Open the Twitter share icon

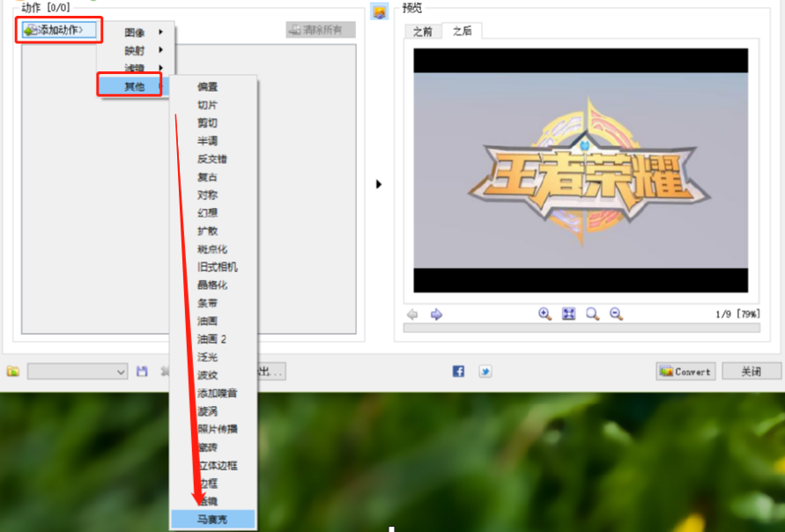pyautogui.click(x=485, y=371)
